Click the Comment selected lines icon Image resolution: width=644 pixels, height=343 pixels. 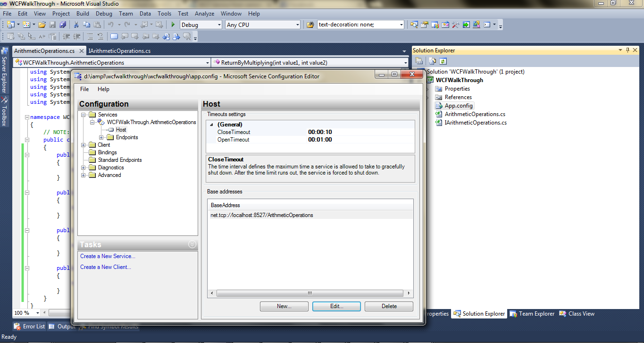(x=90, y=36)
